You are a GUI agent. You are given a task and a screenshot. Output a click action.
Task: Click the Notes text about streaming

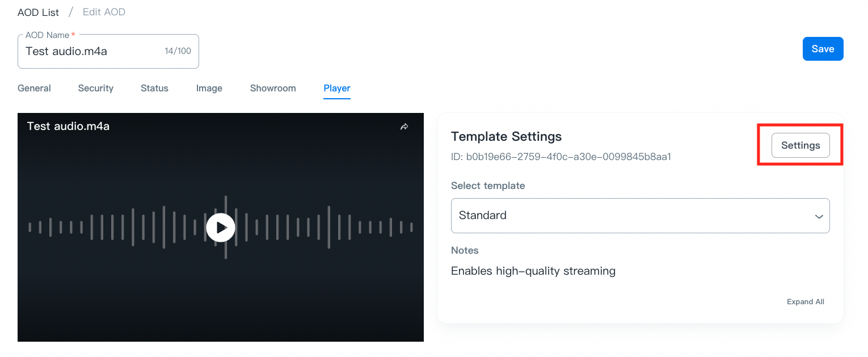pos(533,271)
